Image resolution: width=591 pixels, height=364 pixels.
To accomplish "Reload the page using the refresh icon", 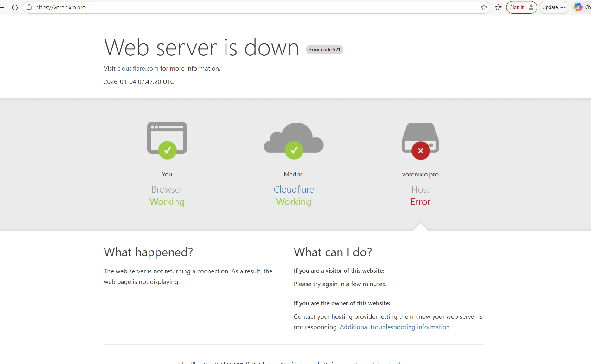I will pyautogui.click(x=15, y=7).
